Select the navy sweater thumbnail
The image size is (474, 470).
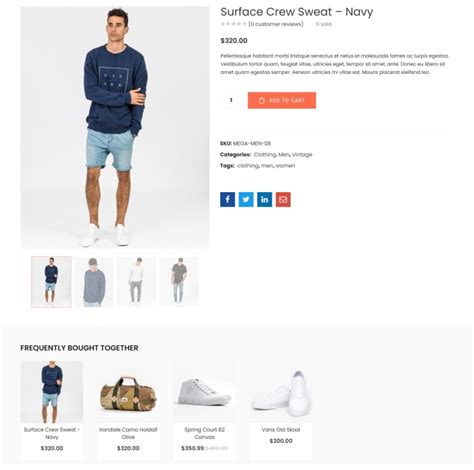[x=51, y=282]
